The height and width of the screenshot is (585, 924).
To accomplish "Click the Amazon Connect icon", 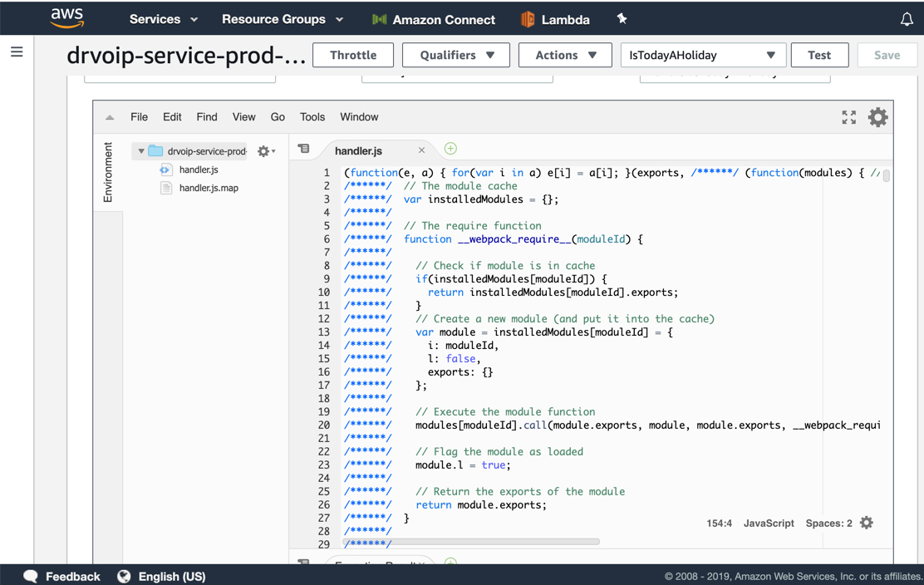I will coord(380,19).
